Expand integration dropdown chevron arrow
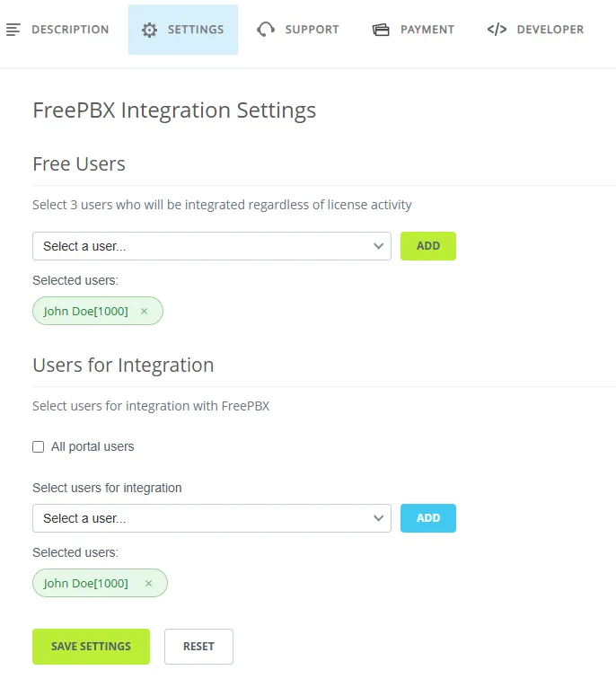Image resolution: width=616 pixels, height=679 pixels. [378, 518]
